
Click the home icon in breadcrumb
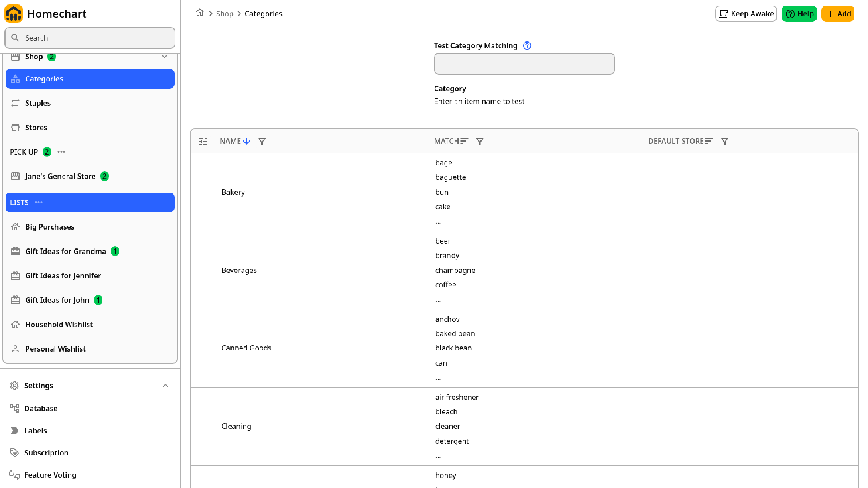tap(200, 13)
